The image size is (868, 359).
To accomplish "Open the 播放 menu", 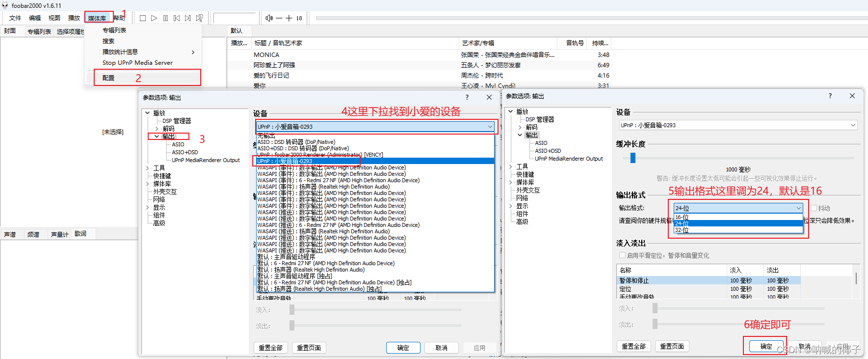I will click(74, 18).
